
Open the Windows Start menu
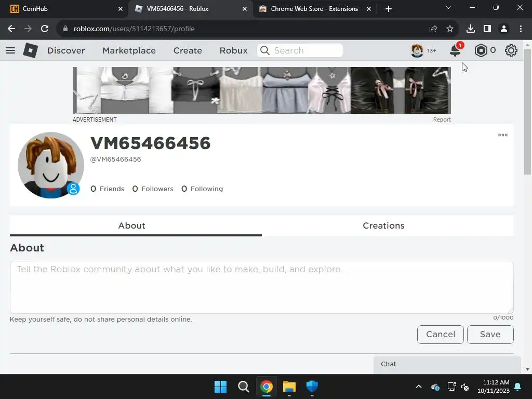coord(220,387)
